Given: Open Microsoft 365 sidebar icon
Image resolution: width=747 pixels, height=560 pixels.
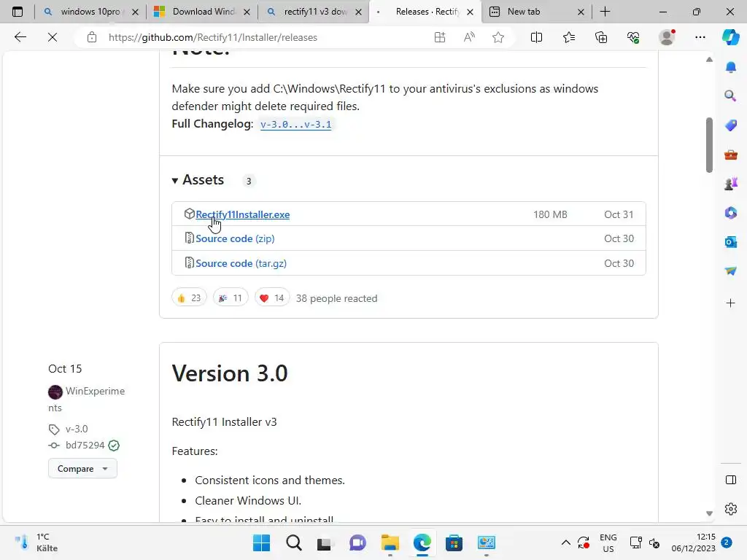Looking at the screenshot, I should 731,212.
